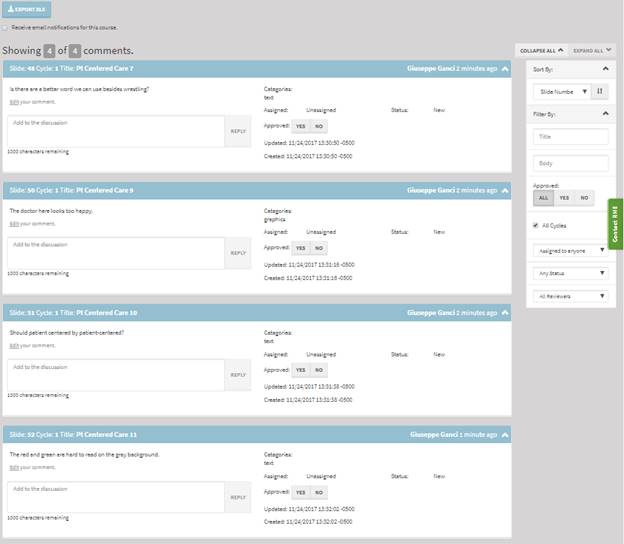Open the Assigned to anyone dropdown
This screenshot has height=544, width=624.
pos(571,250)
